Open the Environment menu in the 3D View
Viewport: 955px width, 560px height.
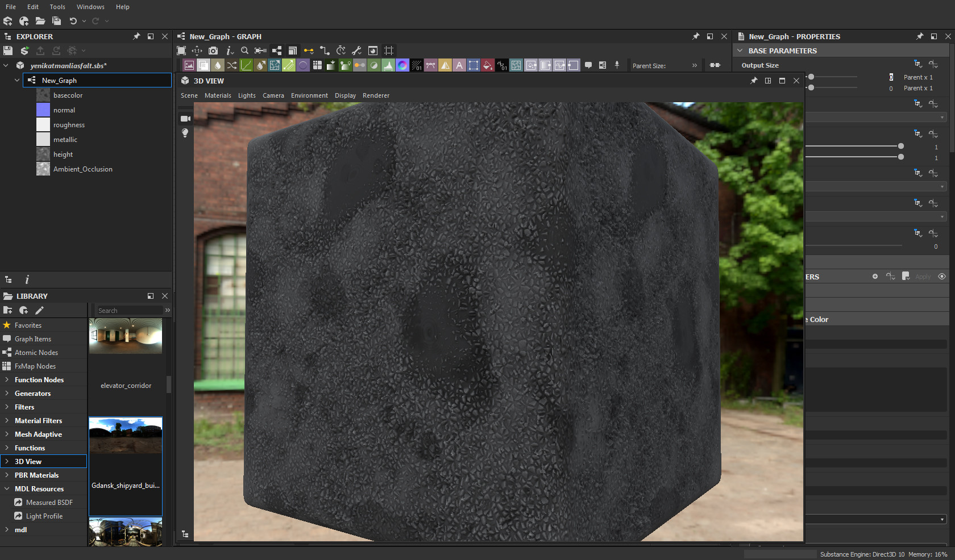click(309, 95)
